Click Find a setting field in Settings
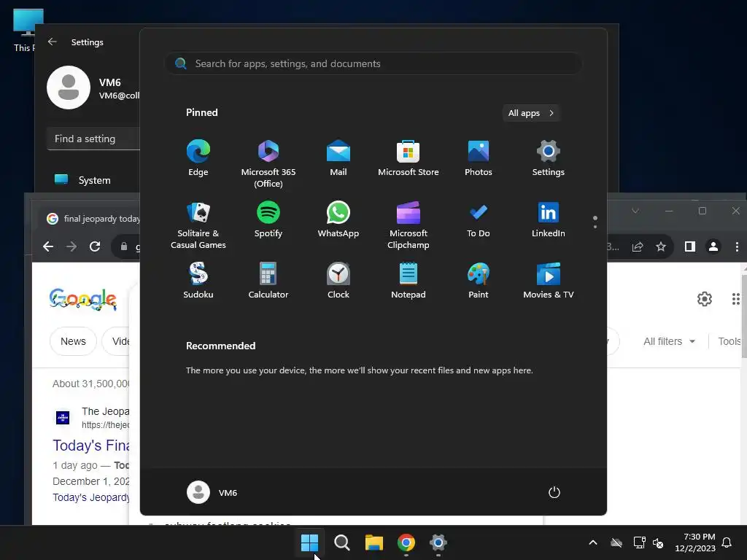This screenshot has height=560, width=747. (x=93, y=139)
